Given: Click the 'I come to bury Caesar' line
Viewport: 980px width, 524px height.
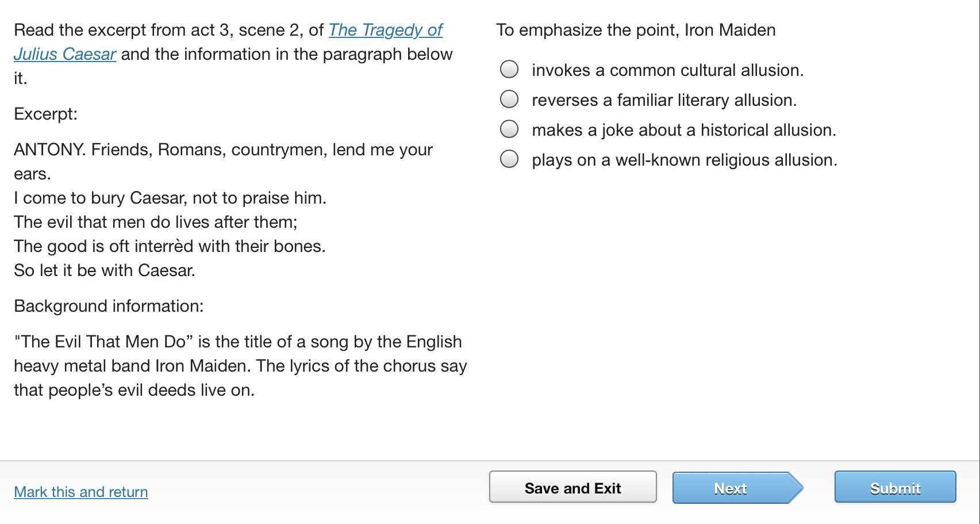Looking at the screenshot, I should [x=170, y=198].
